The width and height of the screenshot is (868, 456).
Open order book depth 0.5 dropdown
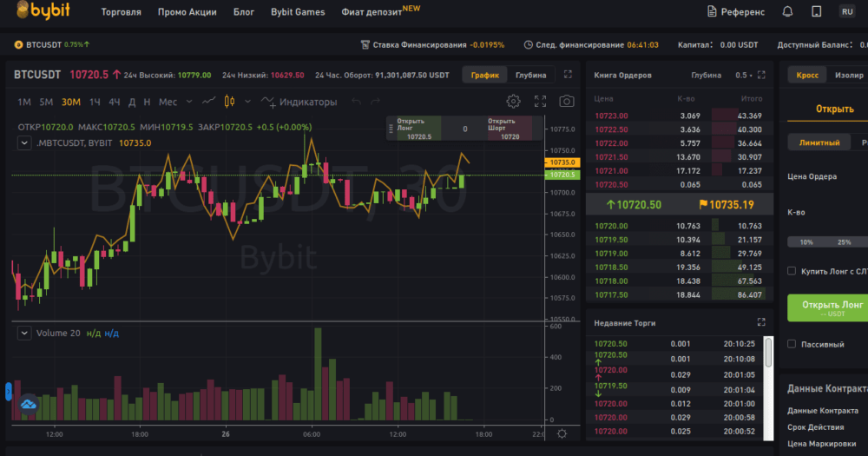(744, 75)
